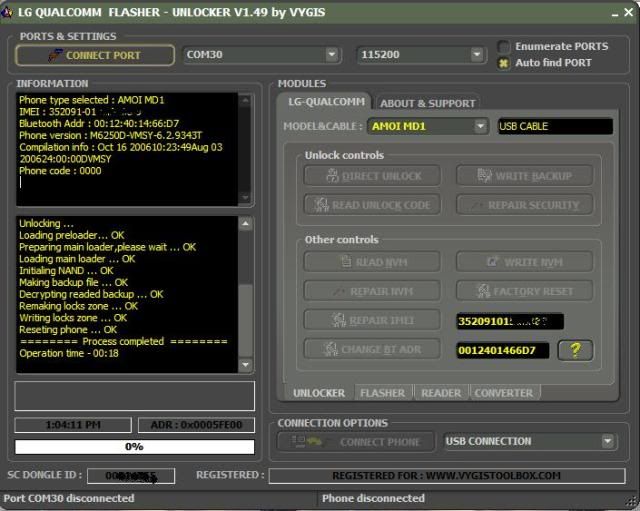The height and width of the screenshot is (511, 640).
Task: Click the REPAIR IMEI button
Action: [372, 320]
